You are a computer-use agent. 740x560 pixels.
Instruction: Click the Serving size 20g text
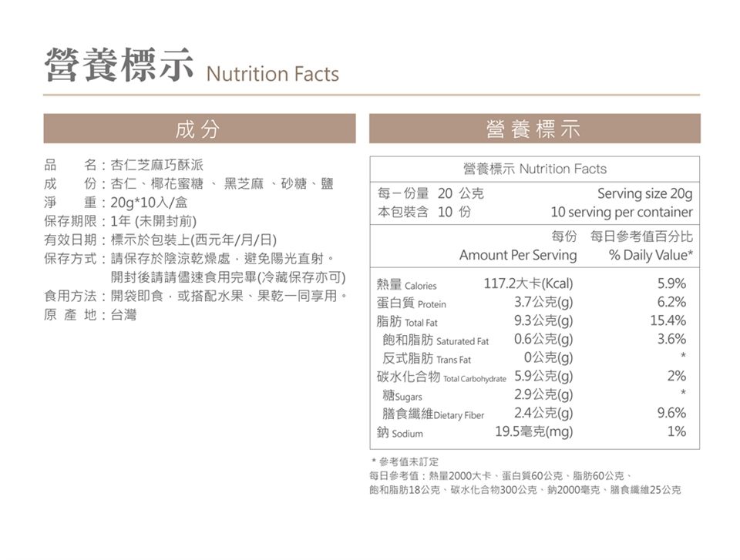click(x=644, y=193)
